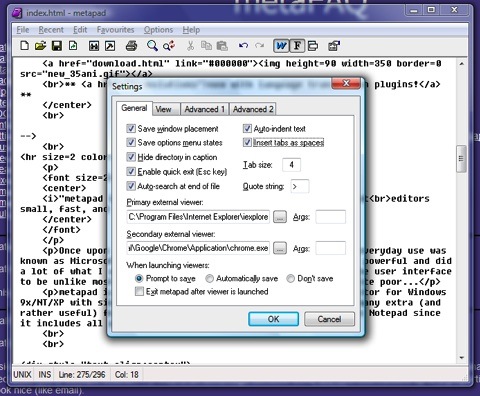The image size is (480, 396).
Task: Click the secondary external viewer path field
Action: tap(198, 248)
